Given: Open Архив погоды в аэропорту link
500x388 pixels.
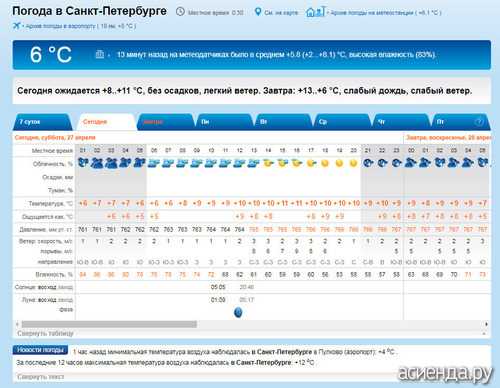Looking at the screenshot, I should (x=81, y=26).
